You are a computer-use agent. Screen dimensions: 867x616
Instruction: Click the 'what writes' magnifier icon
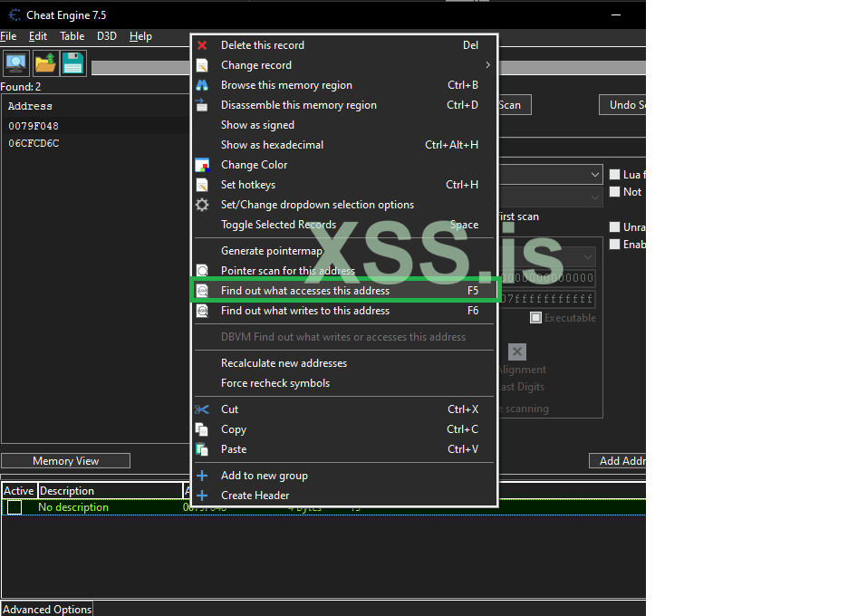[x=202, y=311]
